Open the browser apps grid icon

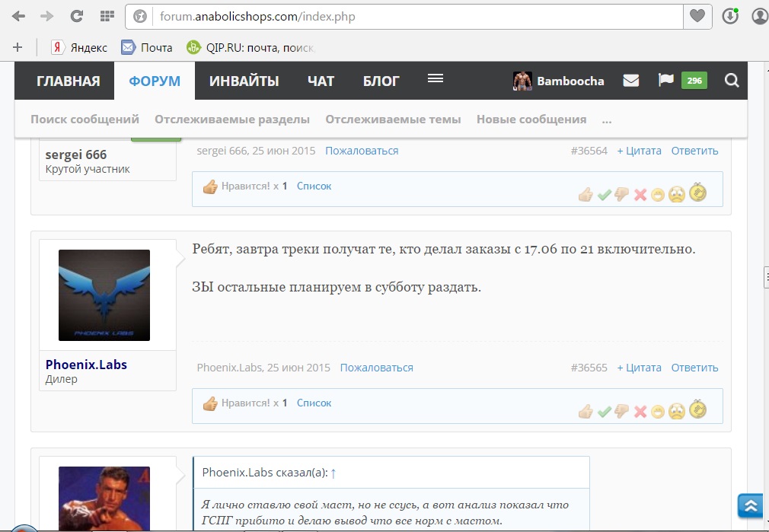107,16
